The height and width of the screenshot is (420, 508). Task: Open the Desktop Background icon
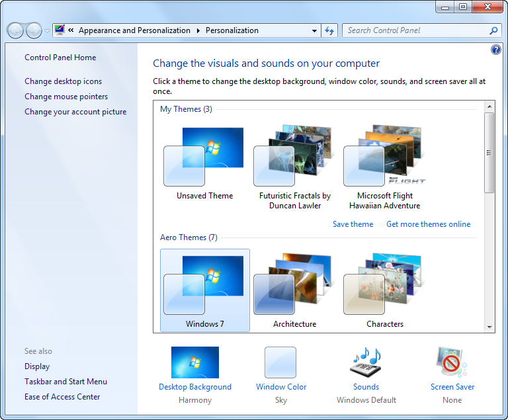(x=194, y=362)
